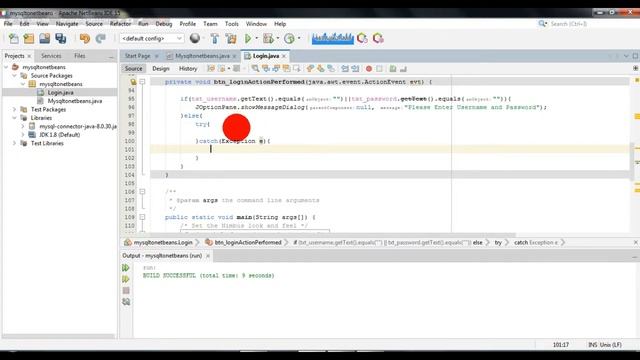Run the project with green play icon

coord(248,39)
